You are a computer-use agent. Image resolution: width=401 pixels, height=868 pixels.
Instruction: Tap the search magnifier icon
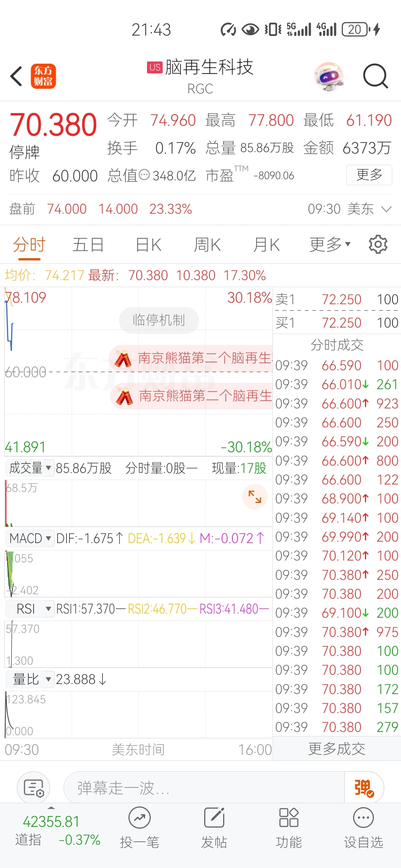click(x=375, y=76)
